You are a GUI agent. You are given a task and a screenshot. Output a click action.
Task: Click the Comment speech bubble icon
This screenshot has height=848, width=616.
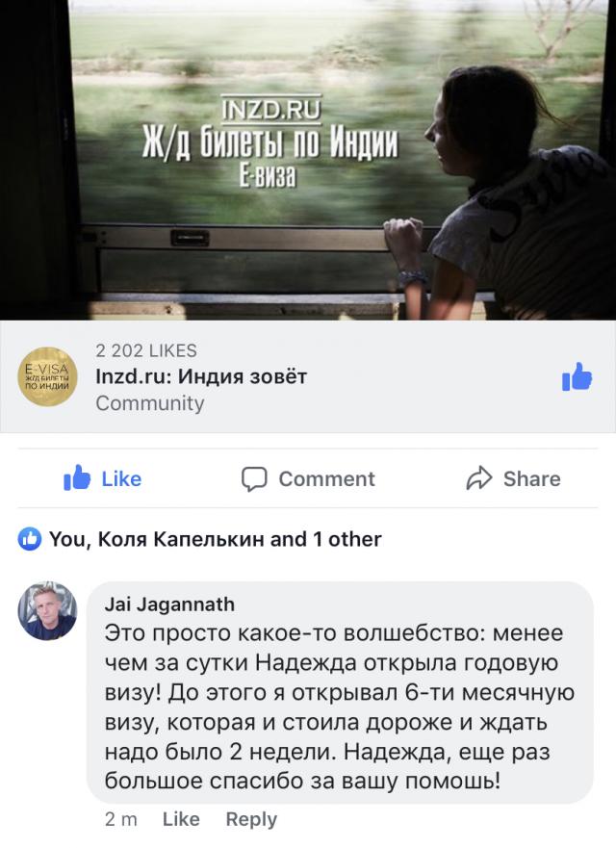pos(254,479)
